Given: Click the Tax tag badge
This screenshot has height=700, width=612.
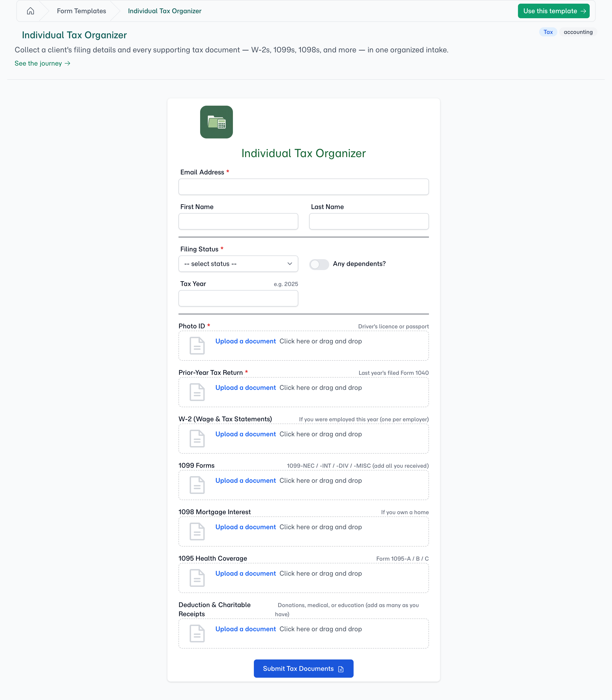Looking at the screenshot, I should tap(548, 32).
